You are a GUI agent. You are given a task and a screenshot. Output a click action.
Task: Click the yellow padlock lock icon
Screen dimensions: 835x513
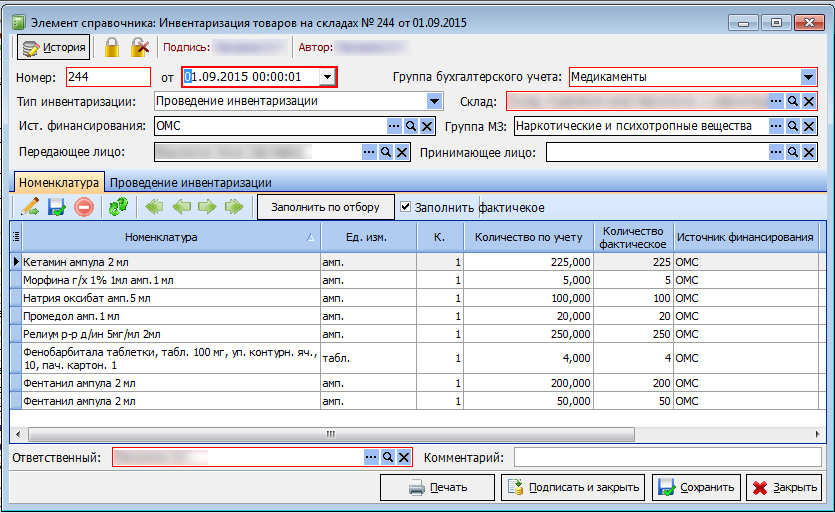111,47
